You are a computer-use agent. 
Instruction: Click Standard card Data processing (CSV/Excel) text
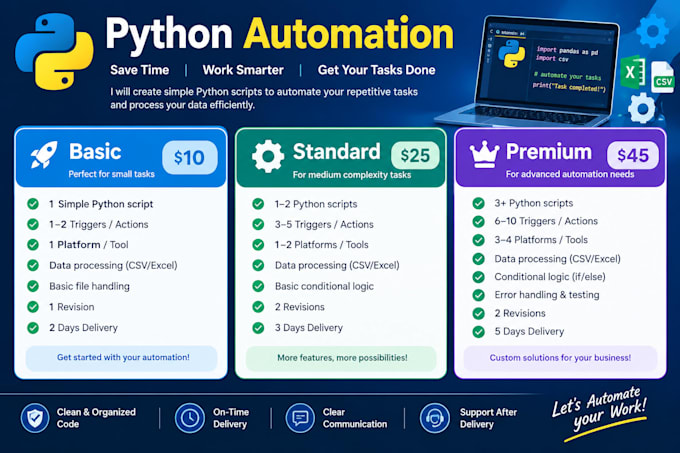[x=337, y=265]
